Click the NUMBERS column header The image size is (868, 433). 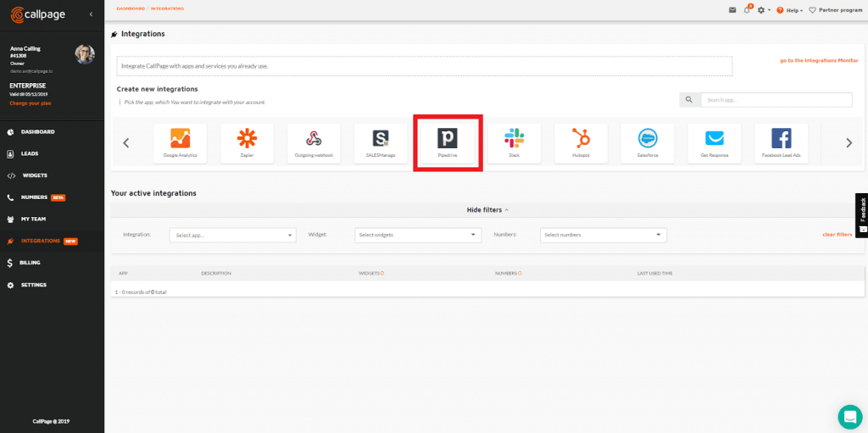pos(506,274)
